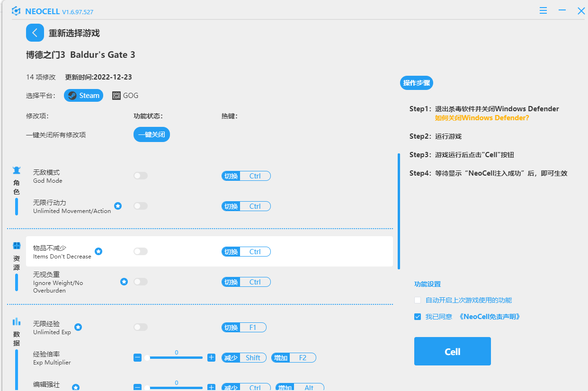Click 重新选择游戏 label
The width and height of the screenshot is (588, 391).
[74, 33]
